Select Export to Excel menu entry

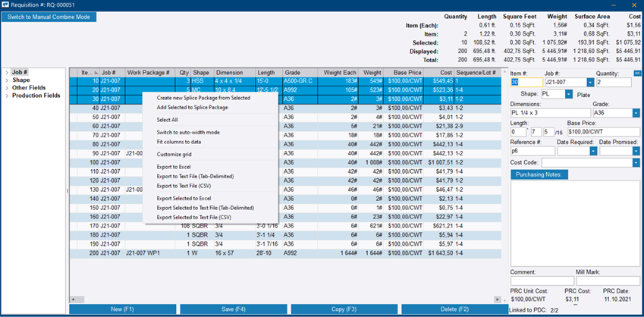point(174,165)
